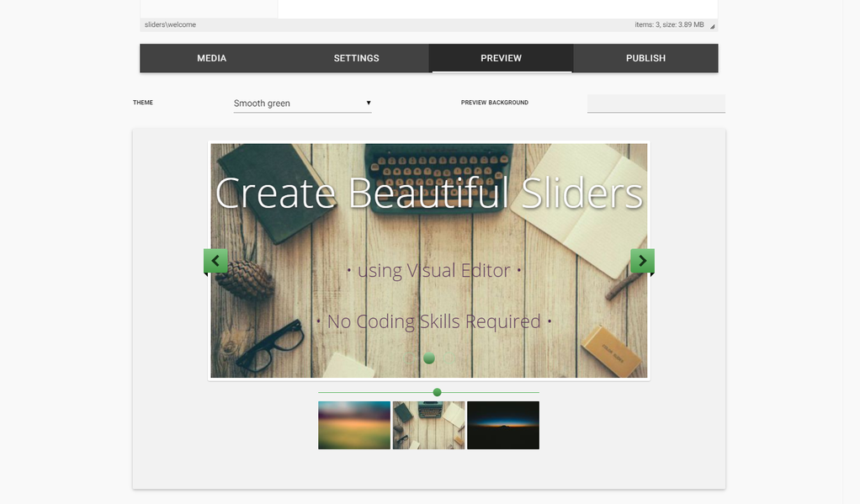The image size is (860, 504).
Task: Click the previous slide arrow
Action: click(215, 261)
